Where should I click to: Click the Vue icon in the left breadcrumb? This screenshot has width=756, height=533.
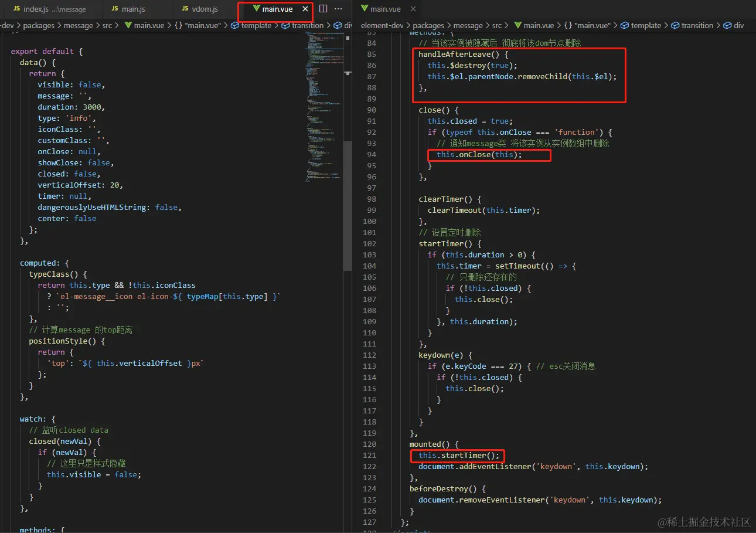tap(128, 26)
